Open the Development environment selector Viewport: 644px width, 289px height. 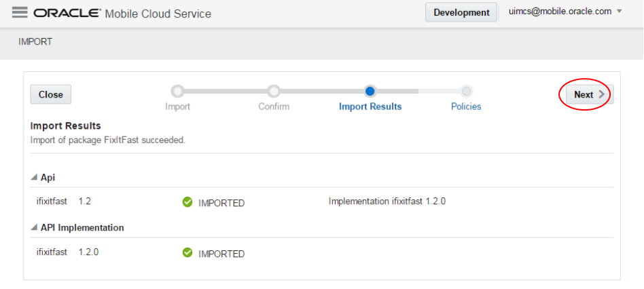click(x=461, y=13)
